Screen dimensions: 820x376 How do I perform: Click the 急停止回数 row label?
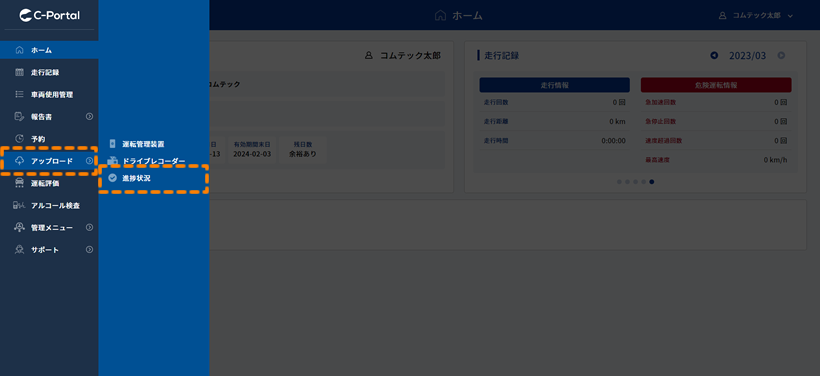point(660,121)
